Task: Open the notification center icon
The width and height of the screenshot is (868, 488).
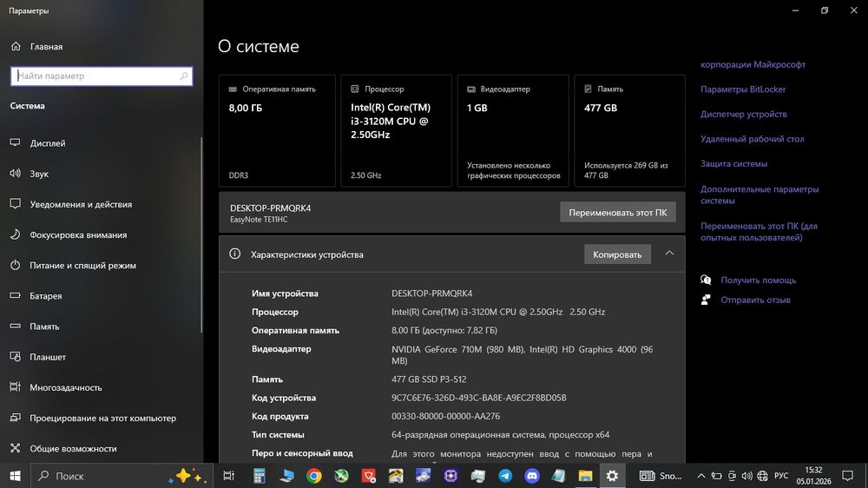Action: click(x=847, y=475)
